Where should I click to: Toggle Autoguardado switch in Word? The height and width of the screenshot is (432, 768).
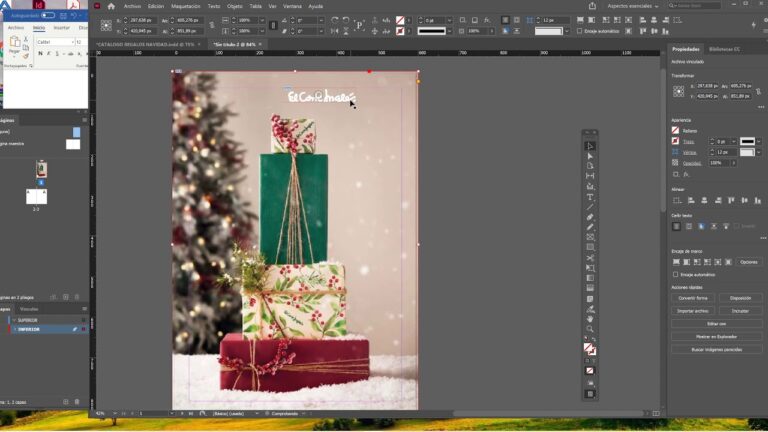[48, 15]
